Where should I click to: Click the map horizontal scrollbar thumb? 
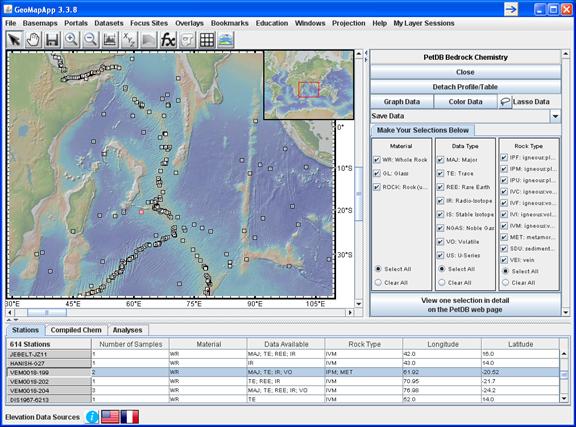tap(47, 313)
